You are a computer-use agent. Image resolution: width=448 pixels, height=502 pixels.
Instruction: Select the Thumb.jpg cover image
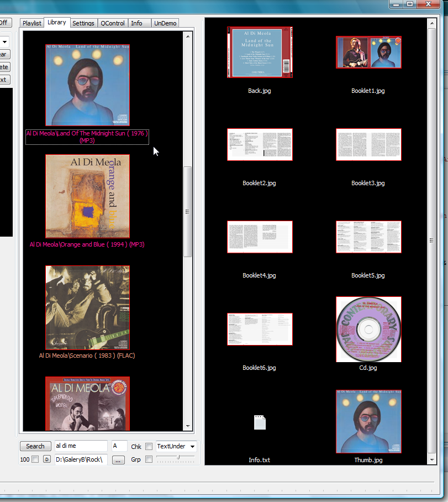click(368, 421)
